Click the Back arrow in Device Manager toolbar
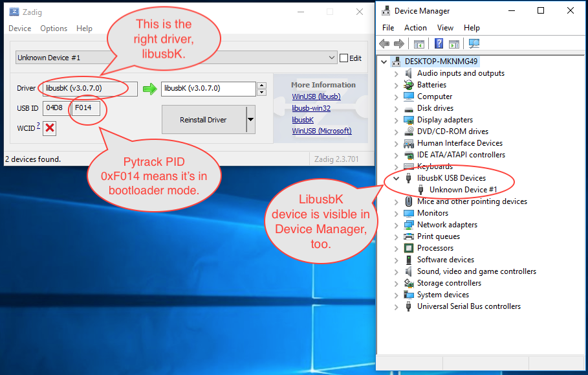Viewport: 588px width, 375px height. coord(384,44)
